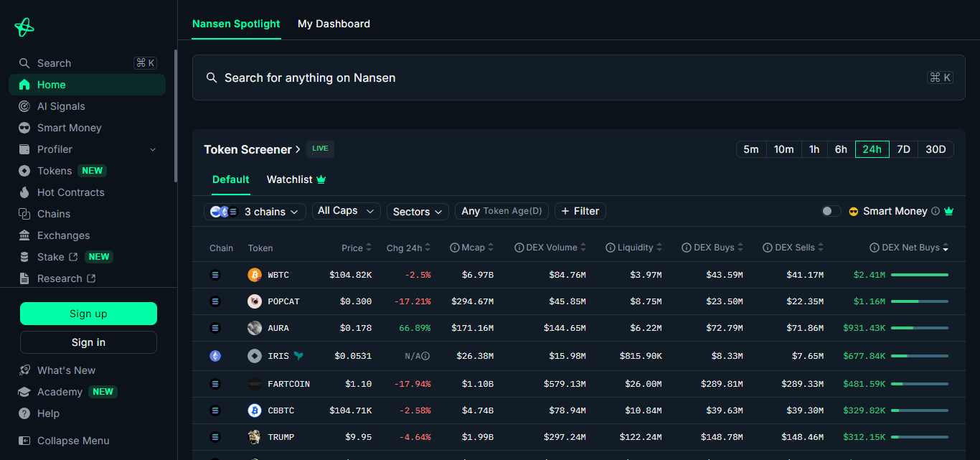Click the Research document icon
Image resolution: width=980 pixels, height=460 pixels.
click(x=24, y=278)
